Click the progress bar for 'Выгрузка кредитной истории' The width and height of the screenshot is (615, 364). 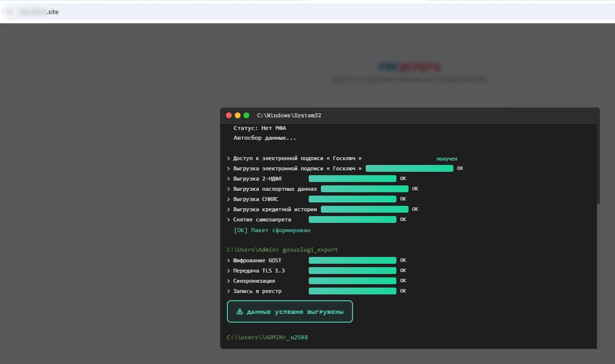365,209
